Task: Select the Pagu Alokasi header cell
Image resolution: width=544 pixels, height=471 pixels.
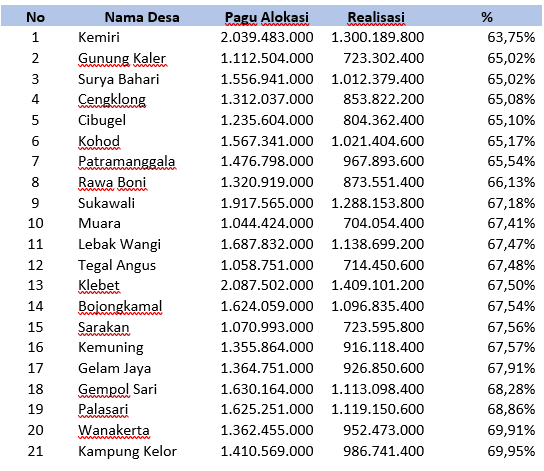Action: tap(267, 17)
